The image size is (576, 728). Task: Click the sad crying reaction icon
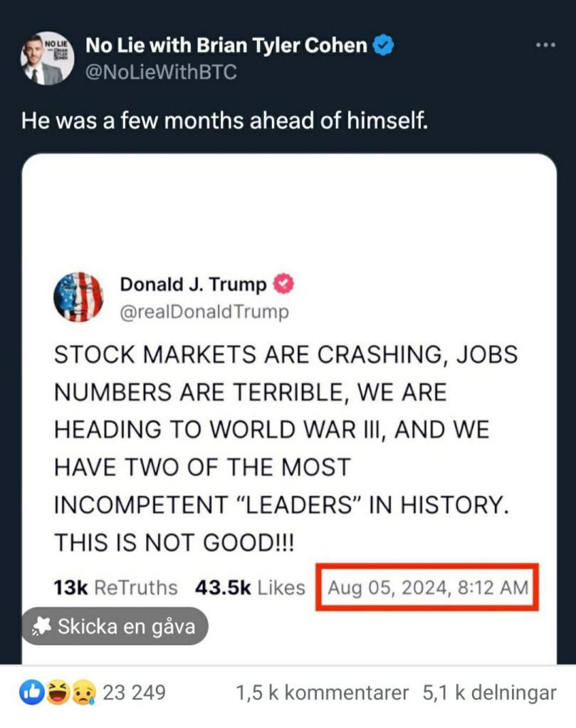click(x=83, y=692)
